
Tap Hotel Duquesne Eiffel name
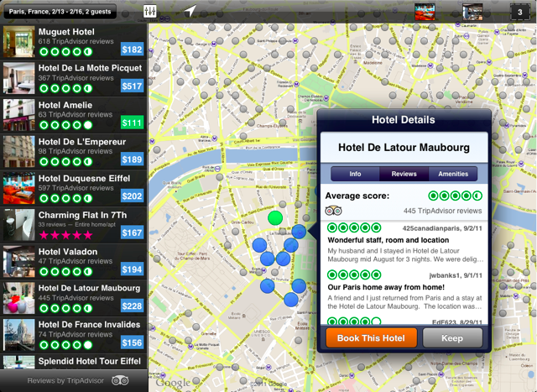coord(84,178)
